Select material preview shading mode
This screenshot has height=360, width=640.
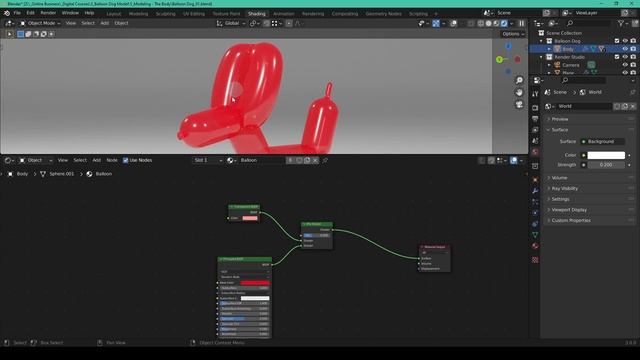(x=496, y=23)
